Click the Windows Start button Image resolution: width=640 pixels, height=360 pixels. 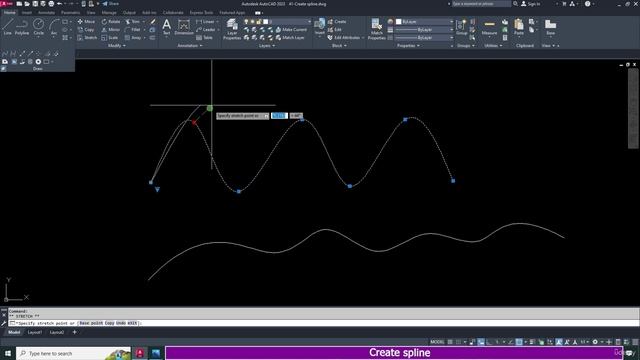[x=8, y=353]
